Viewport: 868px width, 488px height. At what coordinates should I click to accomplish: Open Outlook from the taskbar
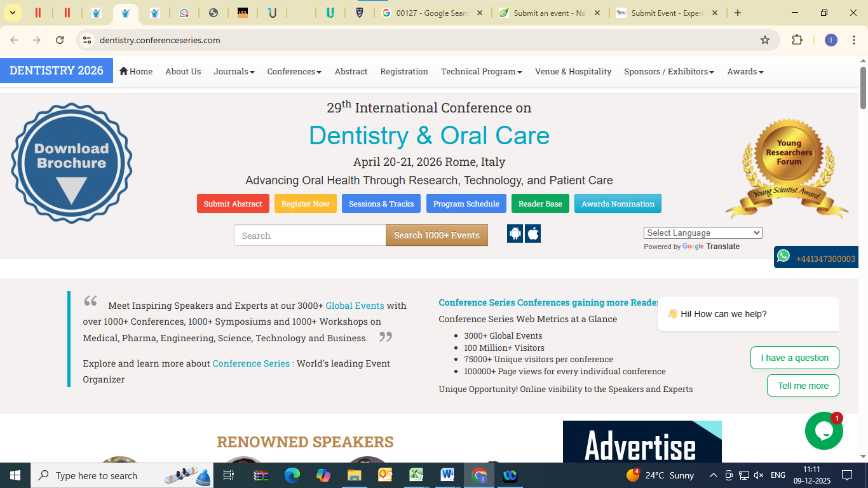[x=385, y=475]
